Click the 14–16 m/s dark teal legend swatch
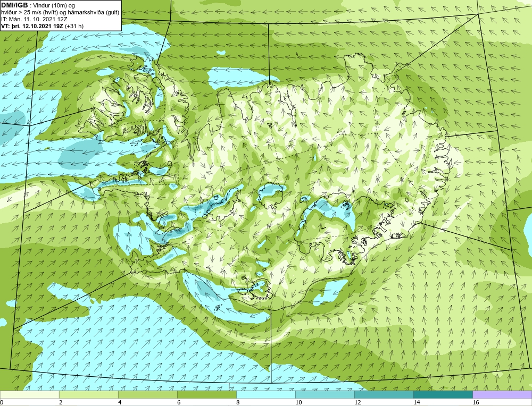 pos(443,394)
